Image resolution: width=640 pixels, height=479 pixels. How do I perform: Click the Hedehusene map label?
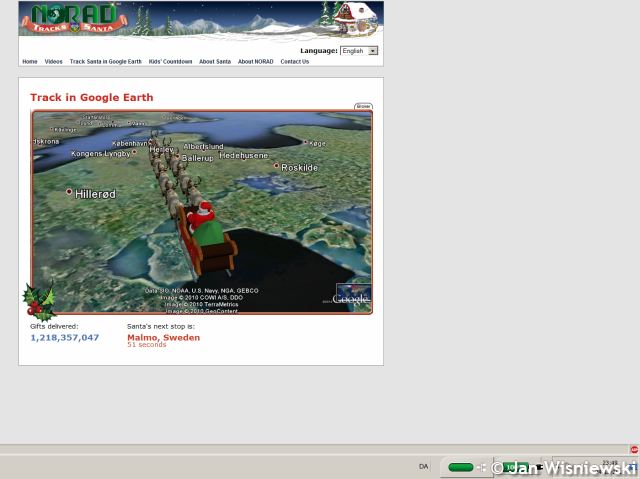[244, 155]
